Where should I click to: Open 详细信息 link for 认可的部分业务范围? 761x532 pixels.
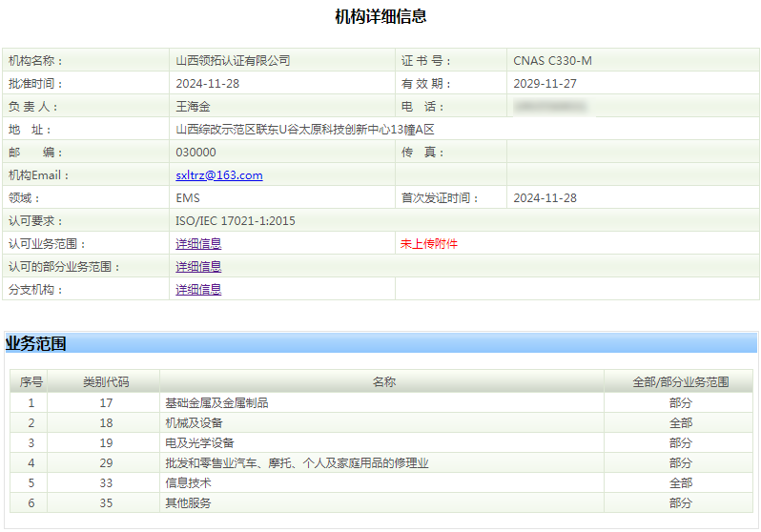pos(198,267)
